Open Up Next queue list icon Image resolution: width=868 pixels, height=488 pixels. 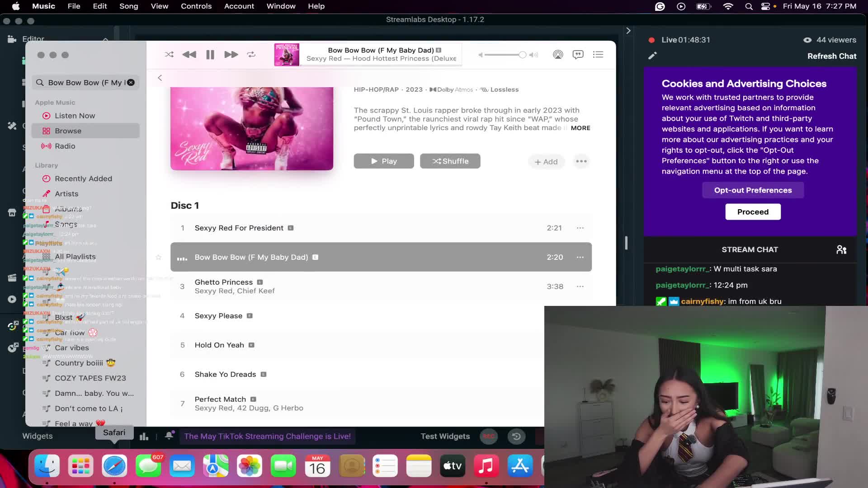[x=598, y=55]
